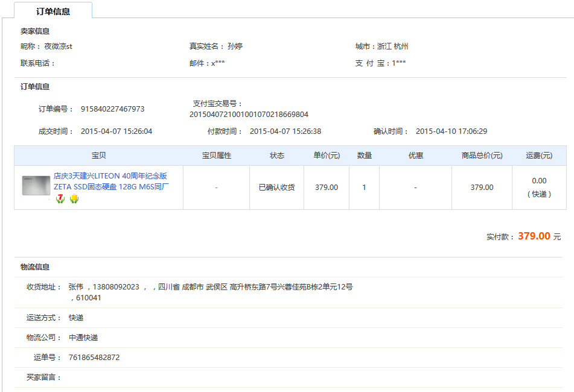574x392 pixels.
Task: Click the yellow consumer protection tulip icon
Action: tap(74, 198)
